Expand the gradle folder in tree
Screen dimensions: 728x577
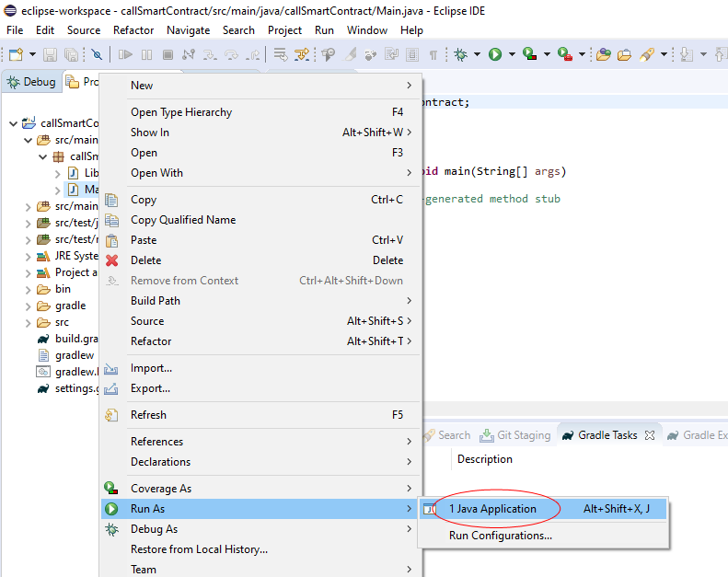[29, 306]
